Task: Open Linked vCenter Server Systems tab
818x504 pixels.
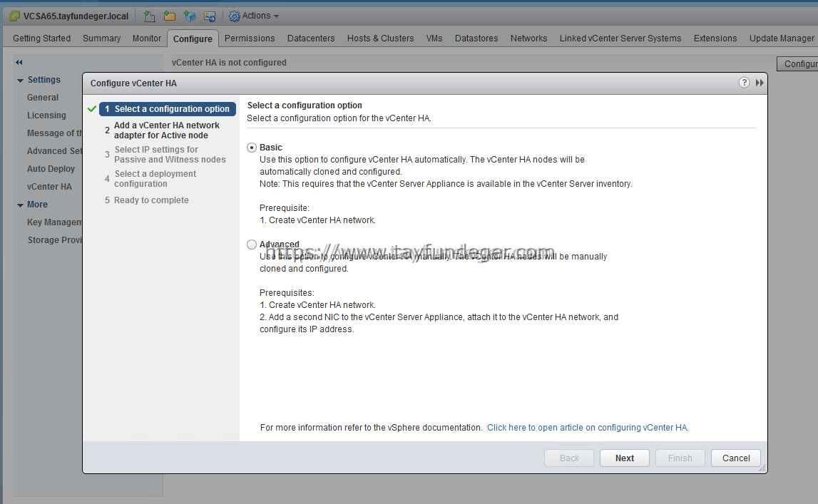Action: click(x=620, y=38)
